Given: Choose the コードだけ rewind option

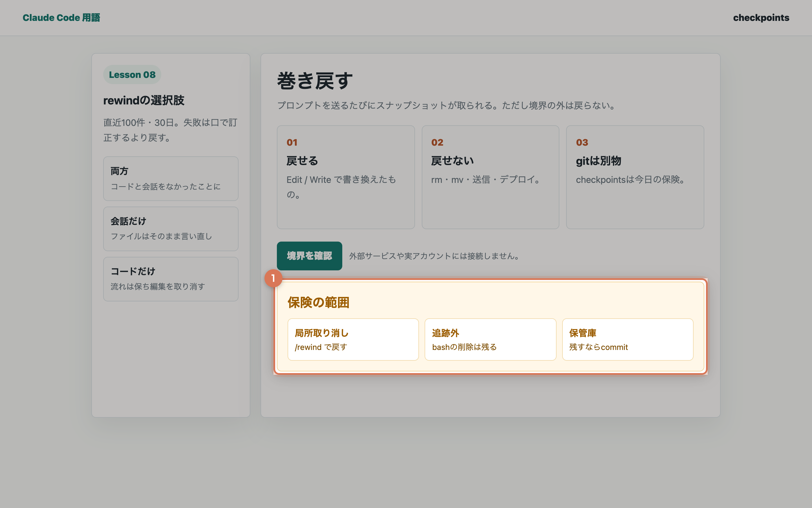Looking at the screenshot, I should (171, 279).
